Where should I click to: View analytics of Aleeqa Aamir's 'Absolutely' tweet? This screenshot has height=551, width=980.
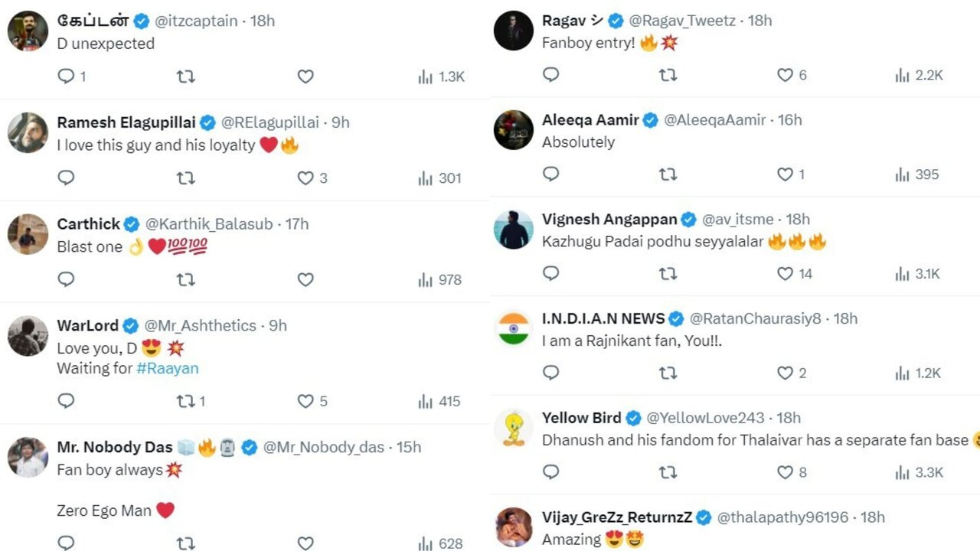[x=916, y=174]
